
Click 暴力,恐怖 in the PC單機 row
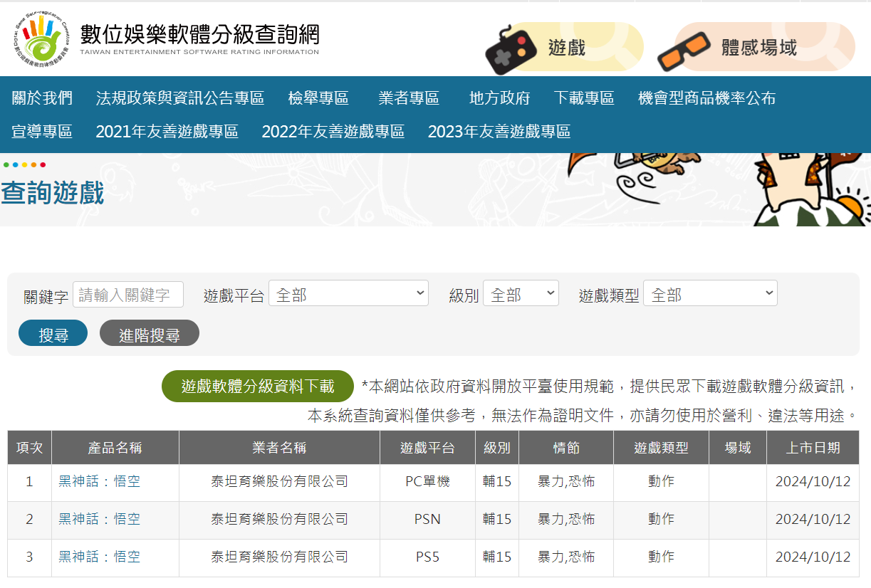[x=566, y=482]
